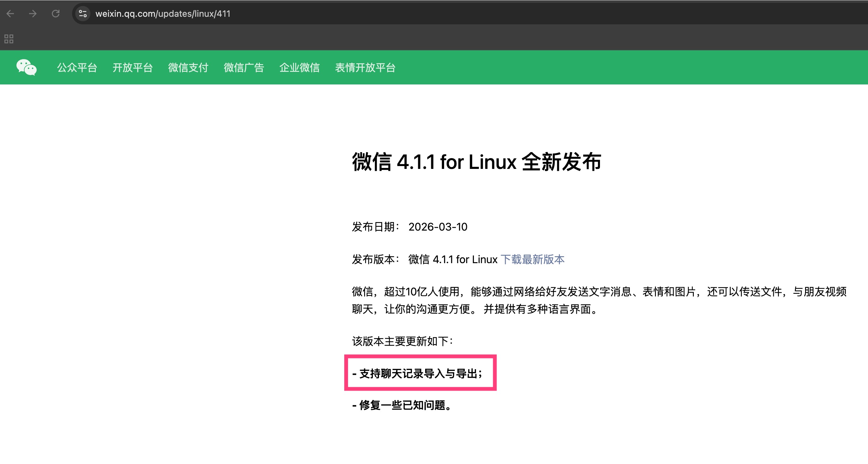Click the 该版本主要更新如下 text
Screen dimensions: 868x464
[x=402, y=341]
